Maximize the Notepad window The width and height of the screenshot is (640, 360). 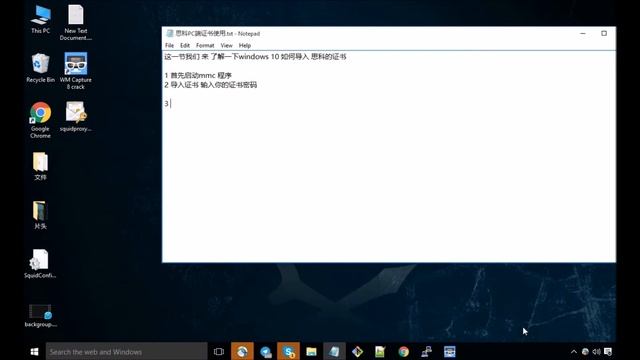click(x=604, y=33)
